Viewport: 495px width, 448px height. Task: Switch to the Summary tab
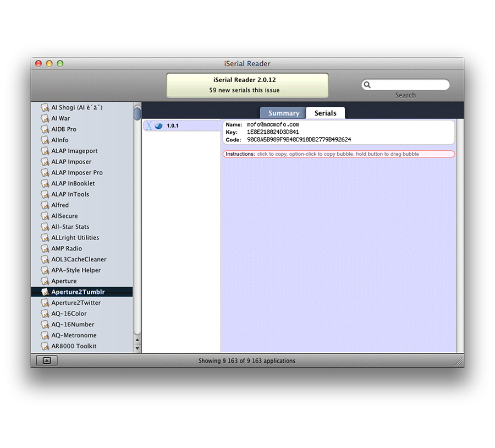coord(283,113)
